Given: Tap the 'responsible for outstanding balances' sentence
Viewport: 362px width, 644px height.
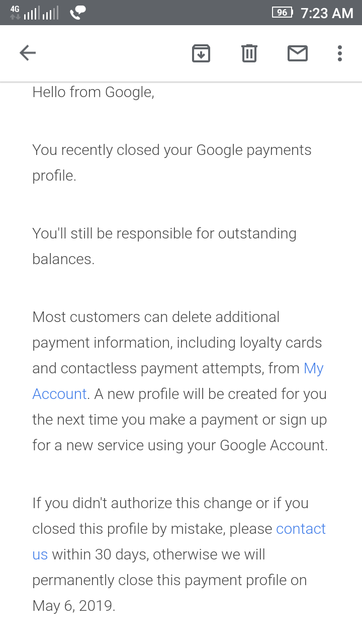Looking at the screenshot, I should pos(164,247).
